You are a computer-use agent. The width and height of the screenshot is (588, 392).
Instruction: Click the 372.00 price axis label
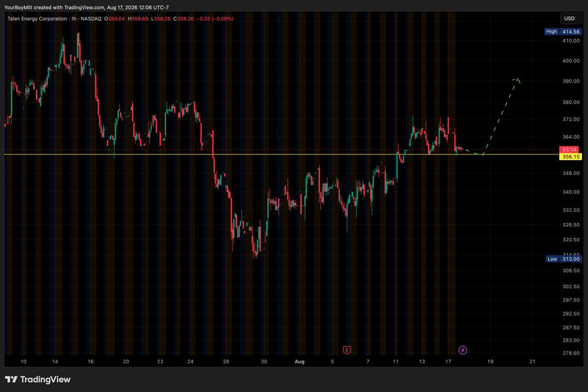click(x=571, y=119)
